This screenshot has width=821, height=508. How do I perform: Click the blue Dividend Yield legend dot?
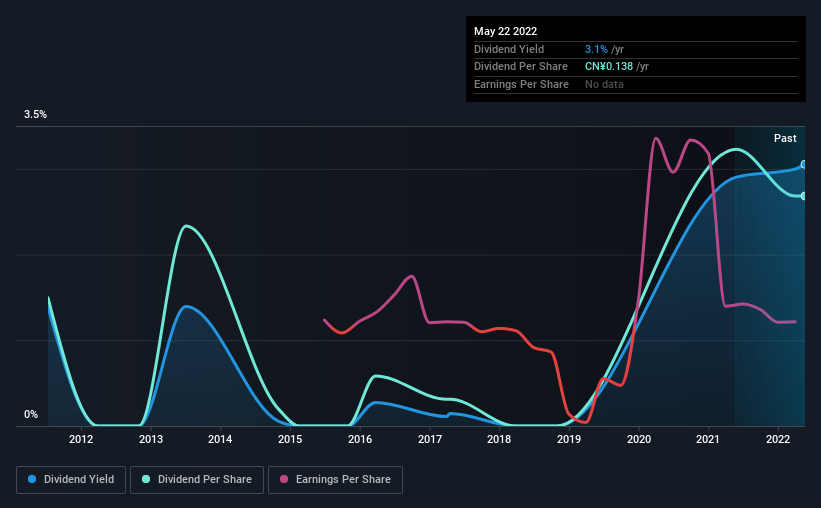32,479
